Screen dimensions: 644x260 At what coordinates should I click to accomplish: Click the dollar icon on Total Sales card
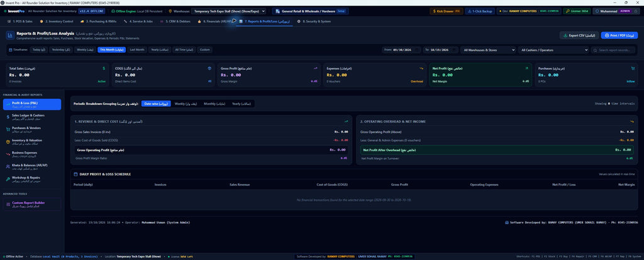(104, 68)
